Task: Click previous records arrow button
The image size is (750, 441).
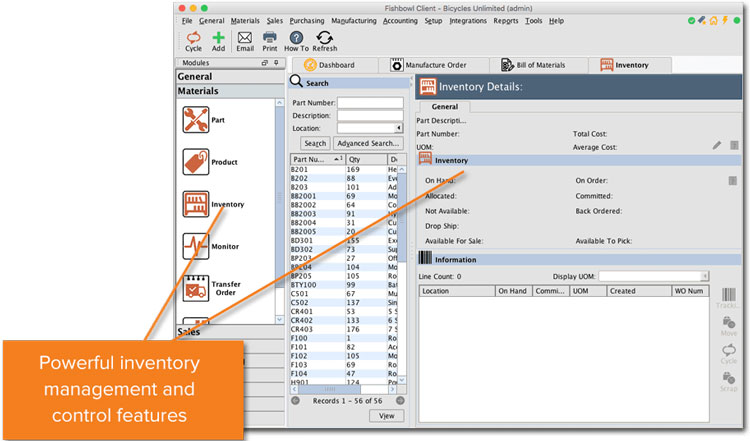Action: tap(296, 401)
